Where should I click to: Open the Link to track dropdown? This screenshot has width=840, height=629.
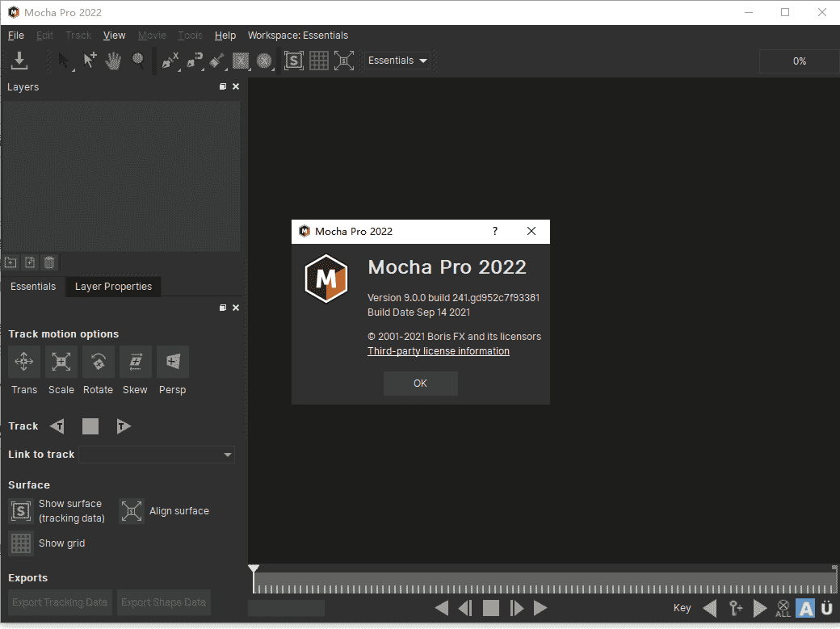pyautogui.click(x=157, y=455)
